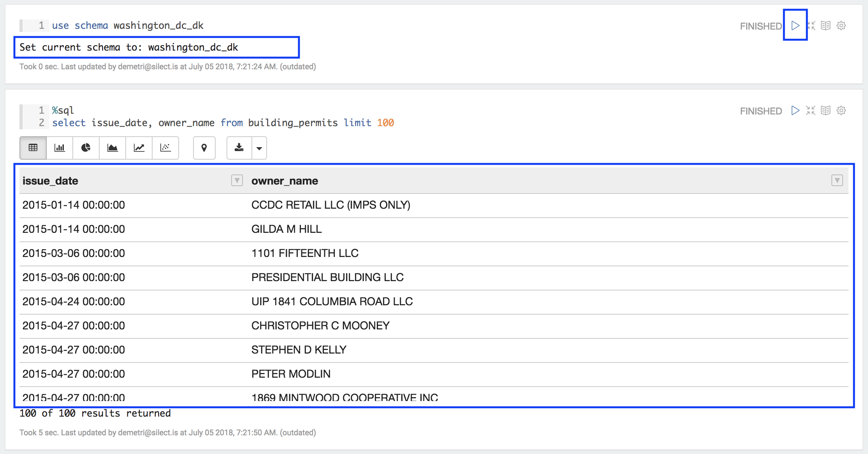Hide editor of the 'use schema' paragraph
Screen dimensions: 868x454
coord(811,26)
